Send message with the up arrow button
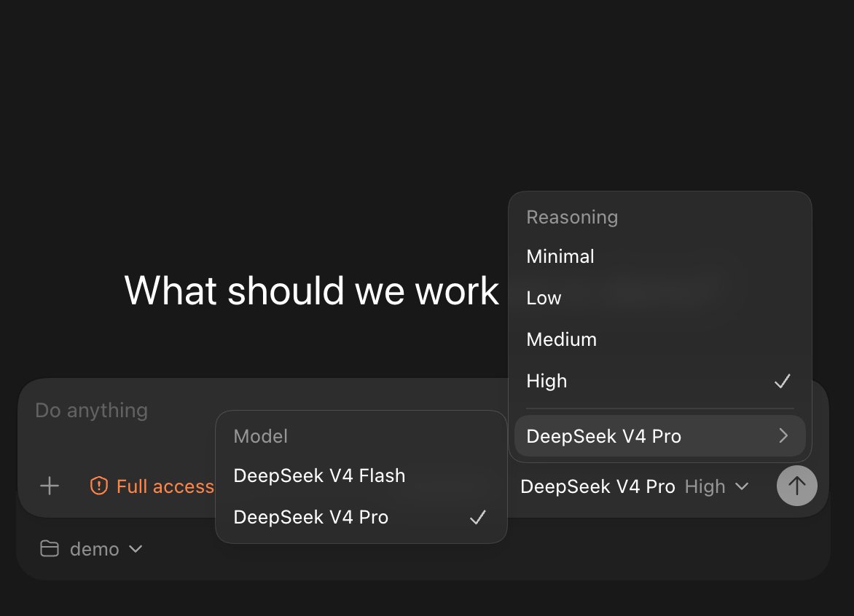 tap(796, 486)
